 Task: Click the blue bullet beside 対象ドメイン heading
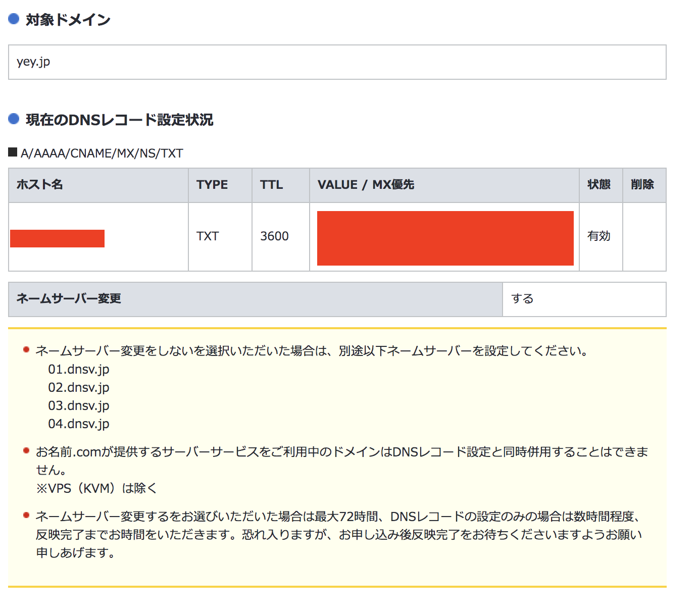pyautogui.click(x=14, y=19)
